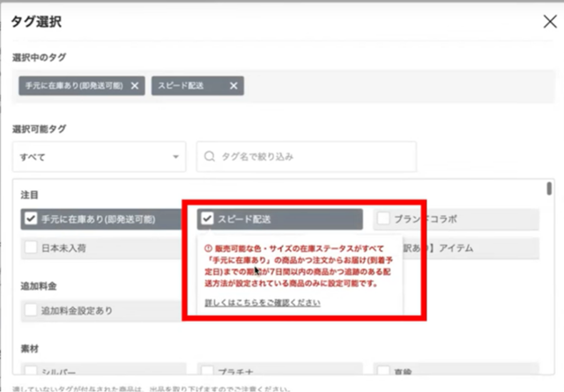Remove スピード配送 from selected tags via X
Screen dimensions: 564x392
234,85
